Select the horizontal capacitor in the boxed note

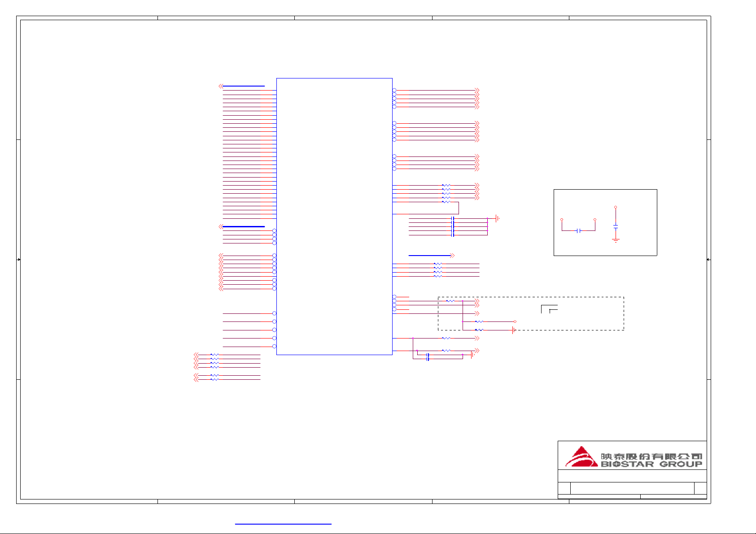pos(579,230)
